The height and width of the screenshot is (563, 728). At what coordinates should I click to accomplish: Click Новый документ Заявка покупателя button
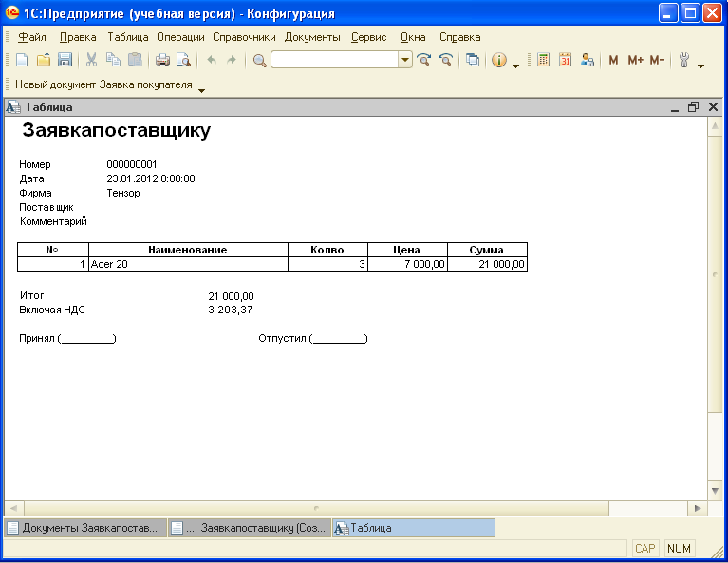(x=103, y=84)
